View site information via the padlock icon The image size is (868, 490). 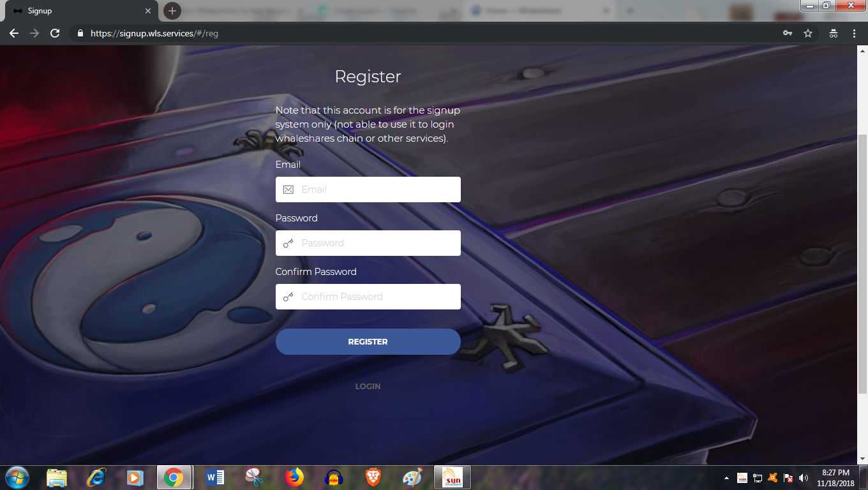coord(80,33)
